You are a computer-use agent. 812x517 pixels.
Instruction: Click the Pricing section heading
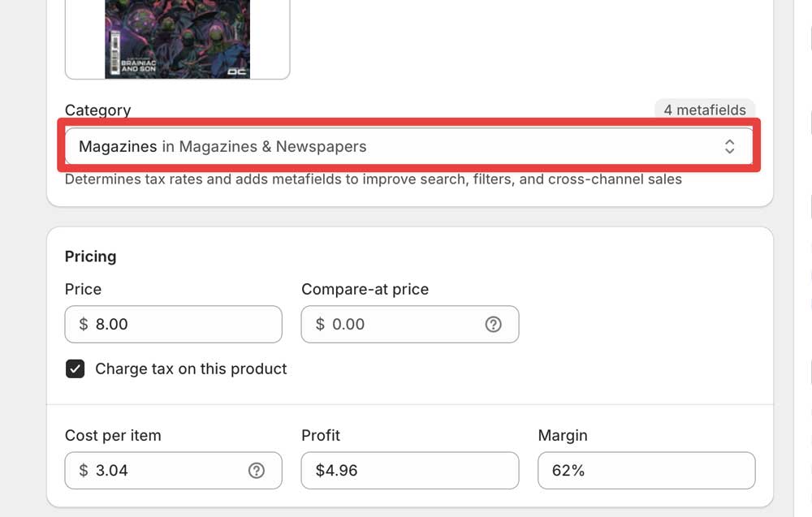pos(90,256)
